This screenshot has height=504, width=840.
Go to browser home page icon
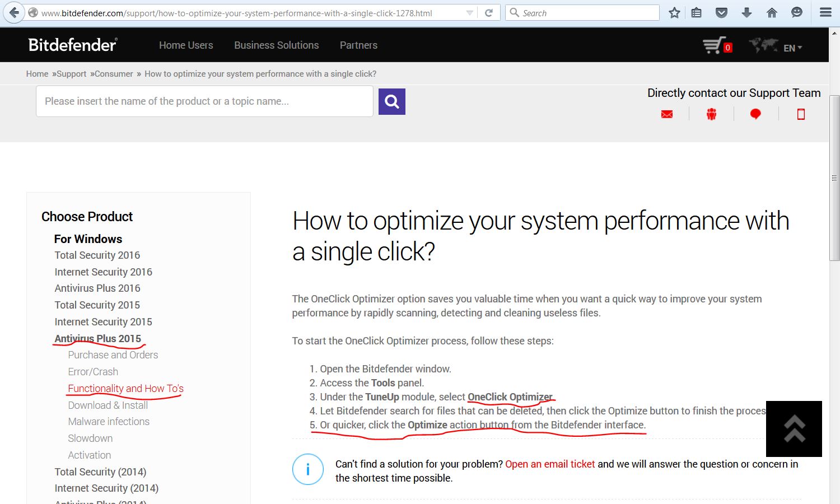(772, 13)
